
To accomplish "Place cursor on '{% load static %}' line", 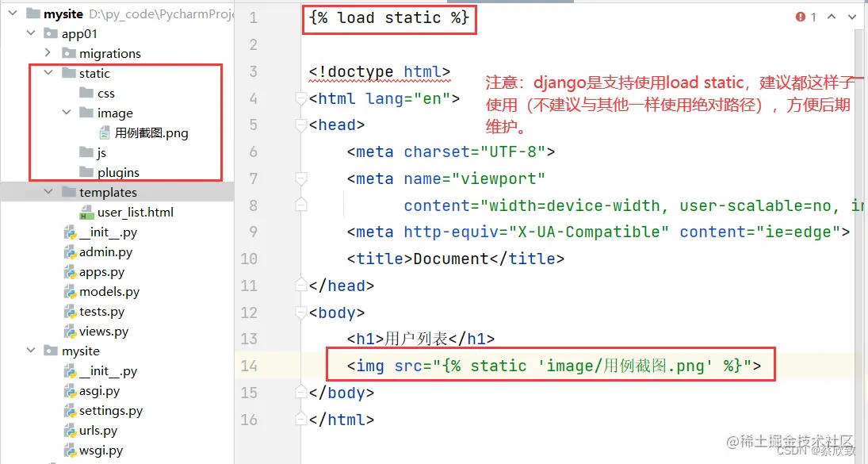I will point(389,17).
